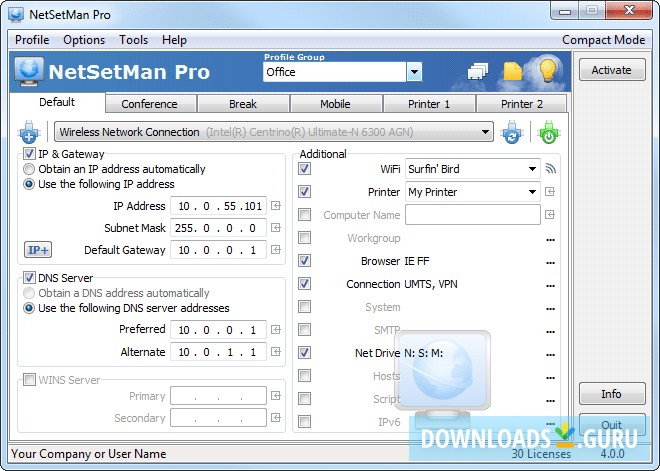Switch to the Break tab
The width and height of the screenshot is (660, 471).
pos(243,104)
